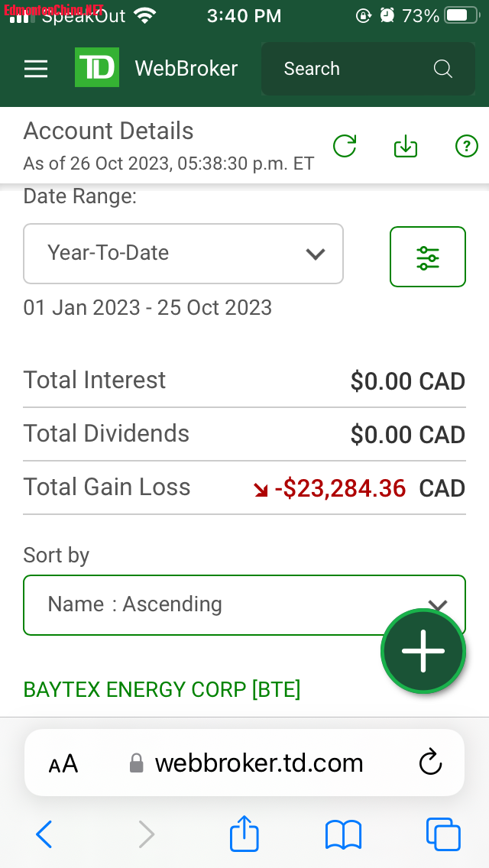
Task: Refresh account details with green refresh icon
Action: [345, 146]
